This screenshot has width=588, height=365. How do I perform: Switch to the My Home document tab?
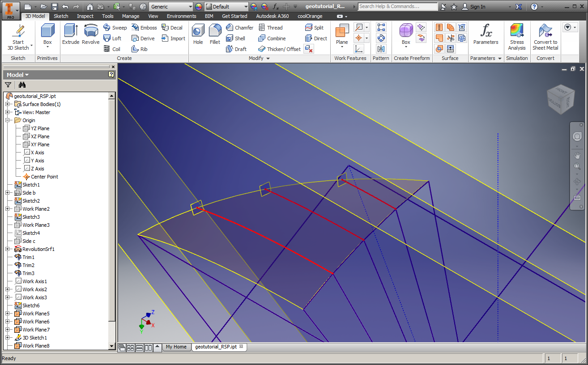coord(176,347)
